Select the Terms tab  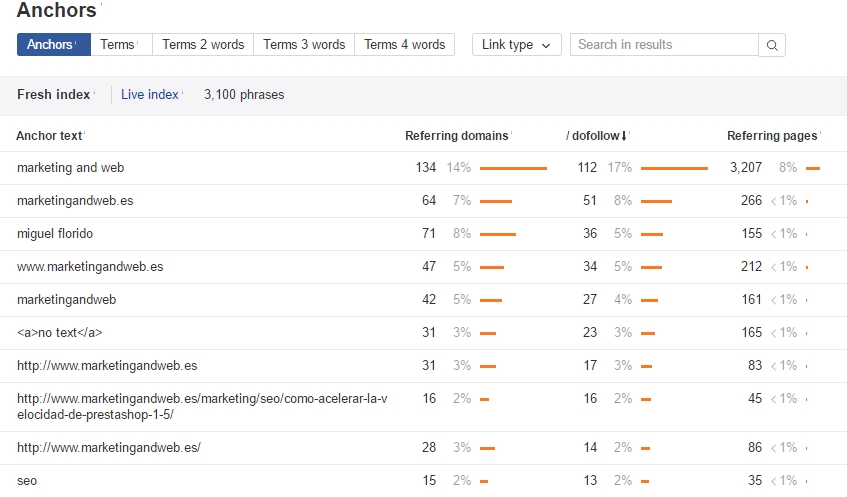119,45
